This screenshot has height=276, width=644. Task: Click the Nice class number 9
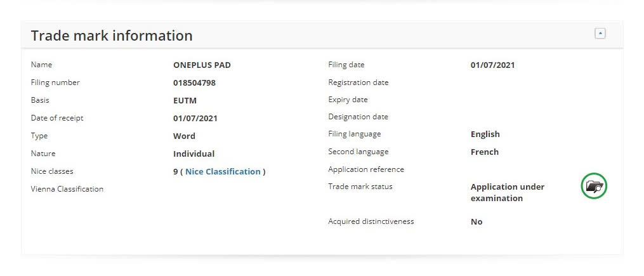click(x=175, y=171)
